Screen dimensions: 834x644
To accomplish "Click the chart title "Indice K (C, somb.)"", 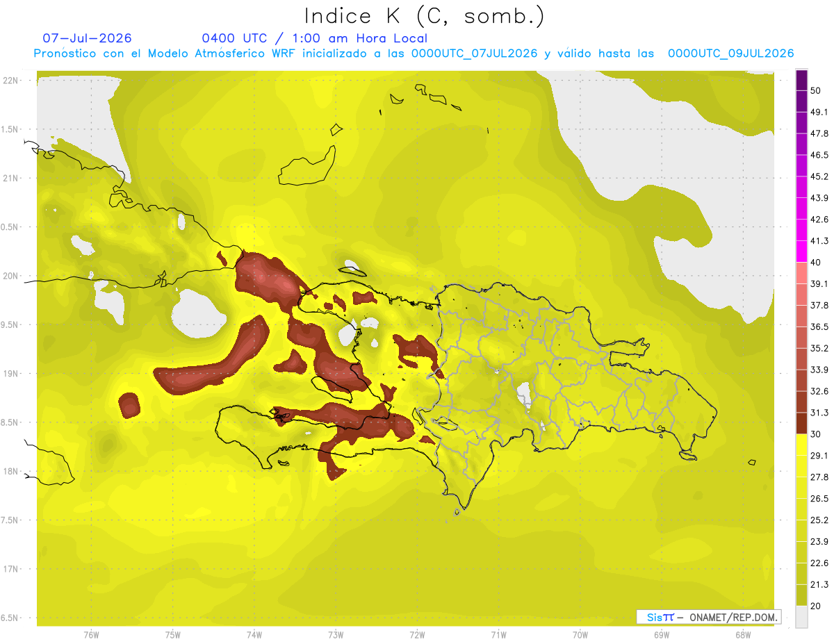I will pos(425,16).
